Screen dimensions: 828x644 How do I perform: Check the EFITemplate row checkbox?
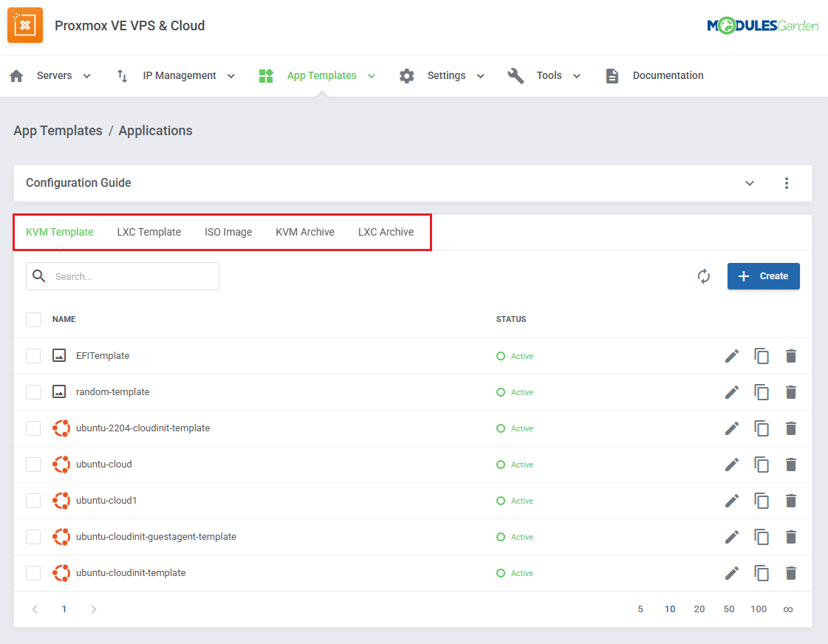(33, 356)
